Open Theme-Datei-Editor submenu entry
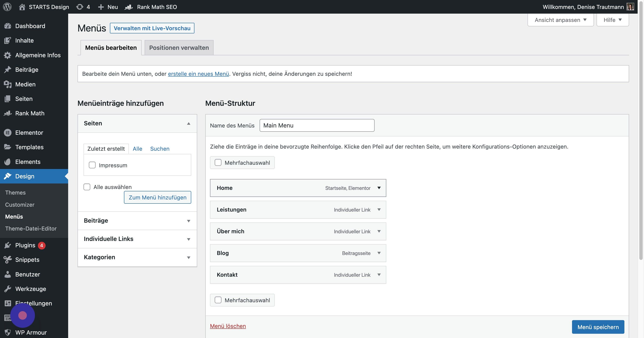Image resolution: width=644 pixels, height=338 pixels. (x=31, y=229)
